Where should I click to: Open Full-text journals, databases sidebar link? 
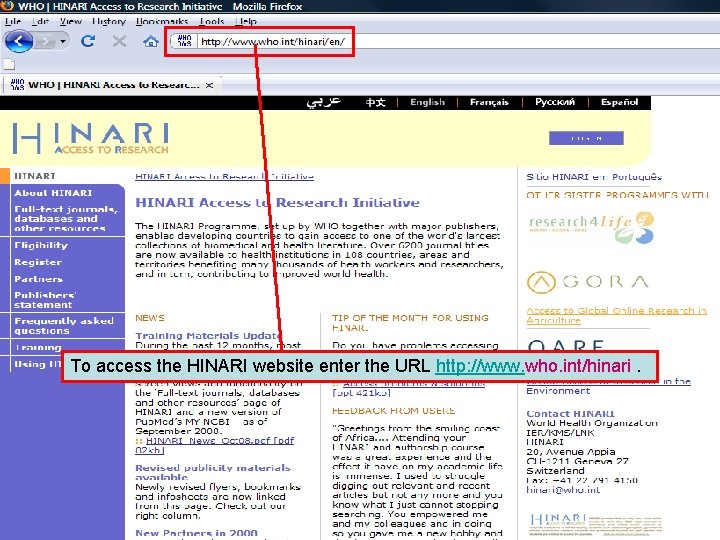[66, 219]
